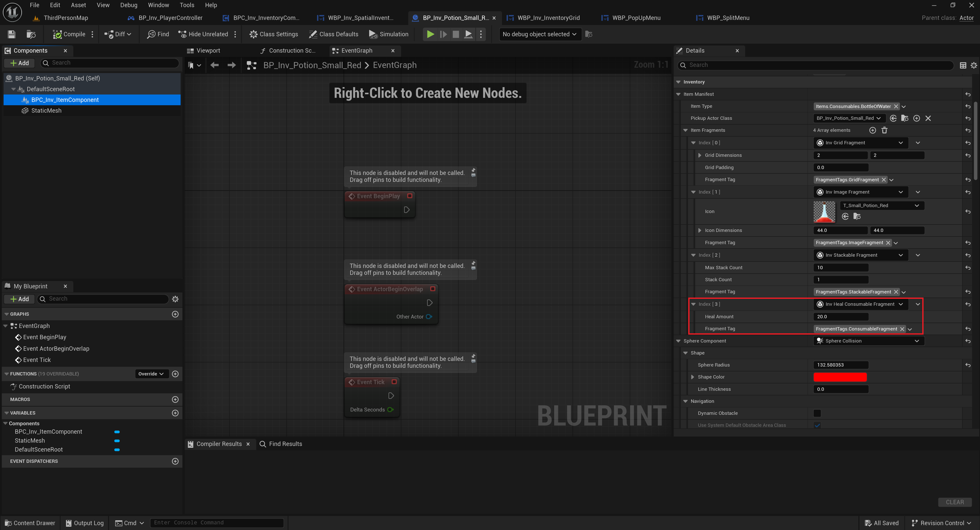This screenshot has height=530, width=980.
Task: Add a new event dispatcher
Action: [x=175, y=461]
